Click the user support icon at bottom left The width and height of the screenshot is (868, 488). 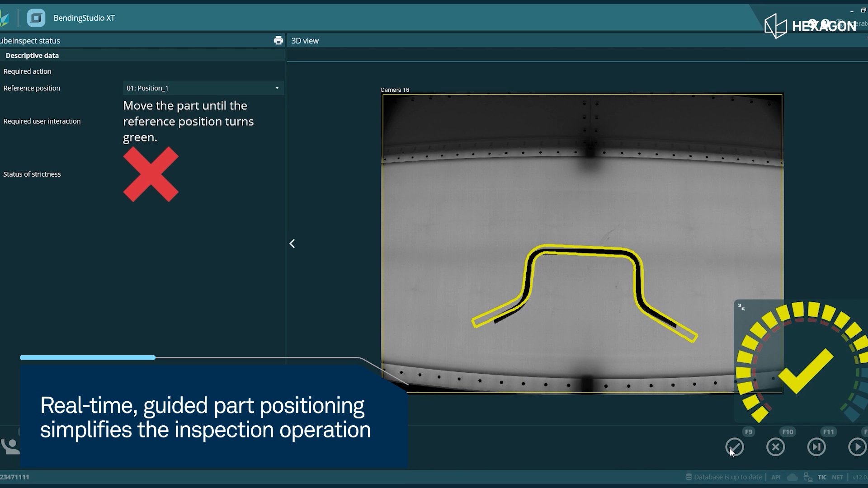(x=10, y=446)
